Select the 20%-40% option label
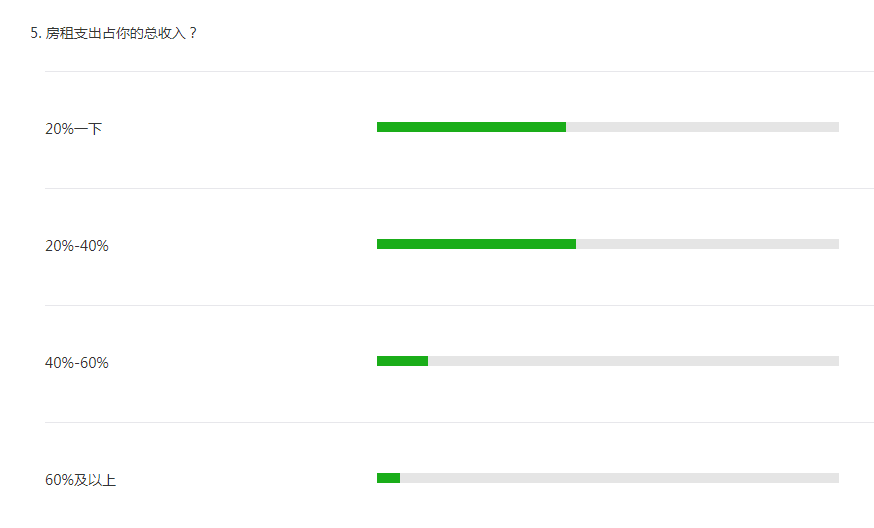 (x=77, y=246)
